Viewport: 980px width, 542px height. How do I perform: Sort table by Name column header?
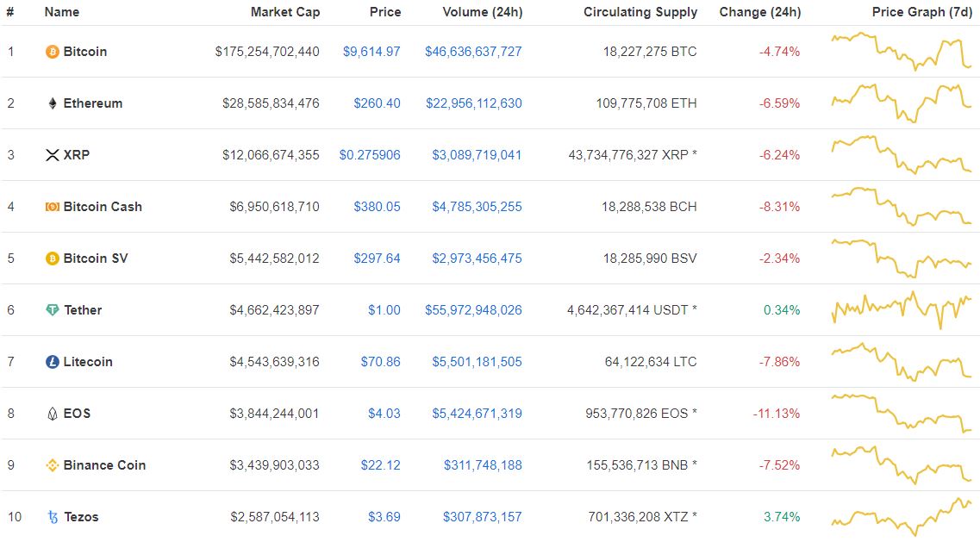[62, 12]
